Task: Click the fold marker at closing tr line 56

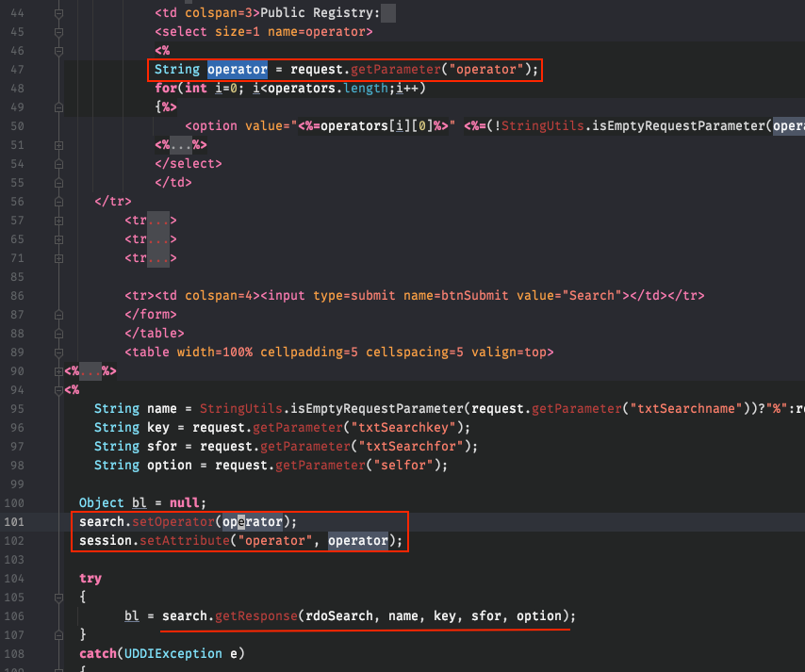Action: [x=58, y=202]
